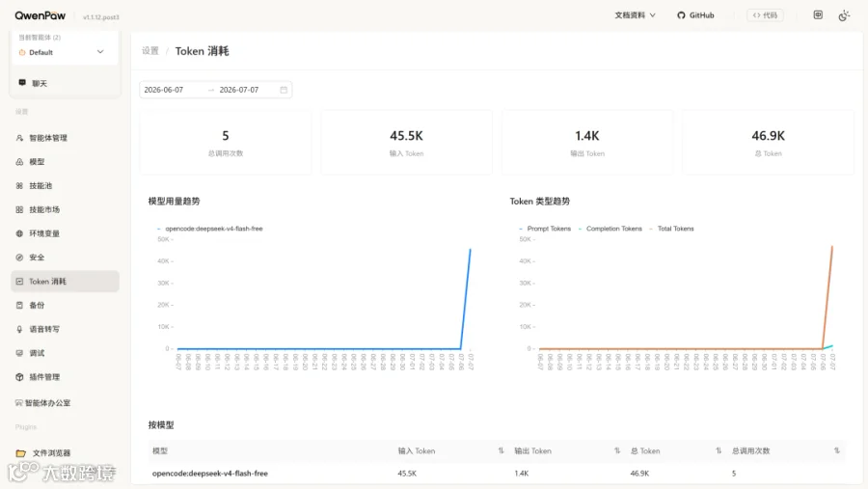This screenshot has width=868, height=489.
Task: Sort table by 总调用次数 column
Action: coord(837,450)
